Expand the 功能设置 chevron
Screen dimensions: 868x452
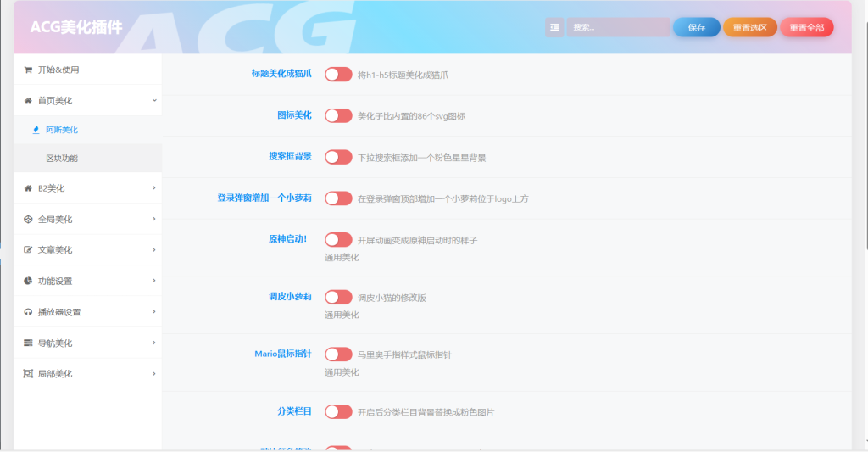[154, 281]
